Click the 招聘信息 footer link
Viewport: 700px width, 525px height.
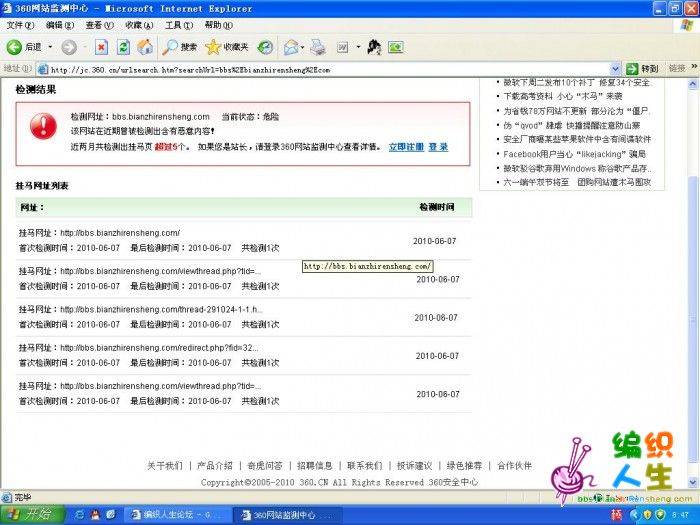315,466
